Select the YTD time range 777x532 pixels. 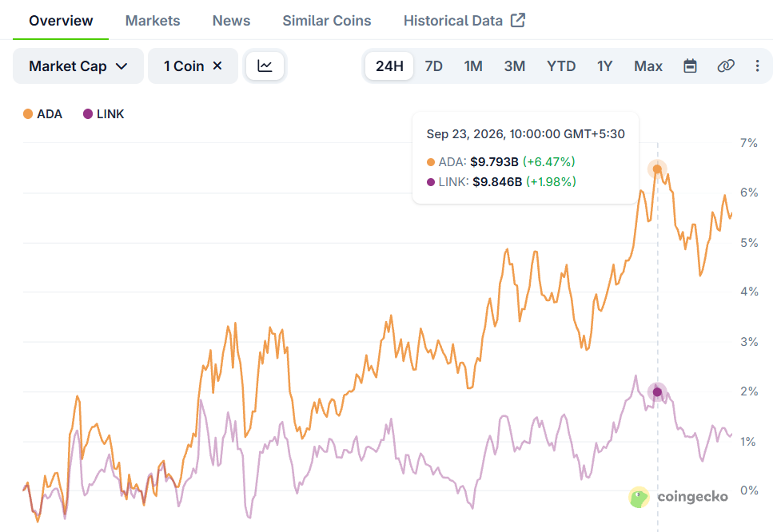coord(561,66)
